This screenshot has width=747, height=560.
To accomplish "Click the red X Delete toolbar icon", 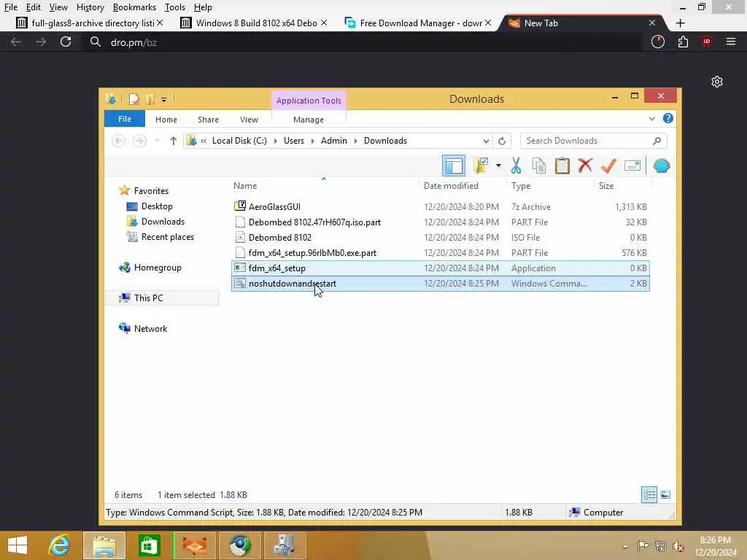I will (x=585, y=166).
